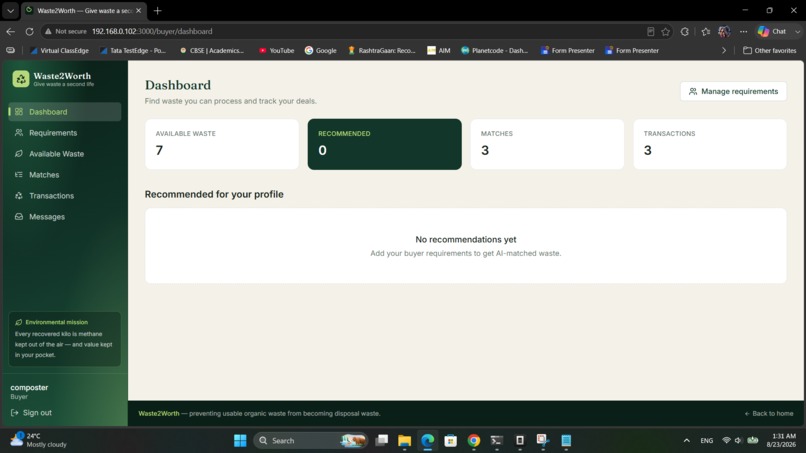The height and width of the screenshot is (453, 806).
Task: Open the Tata TestEdge bookmark
Action: click(133, 50)
